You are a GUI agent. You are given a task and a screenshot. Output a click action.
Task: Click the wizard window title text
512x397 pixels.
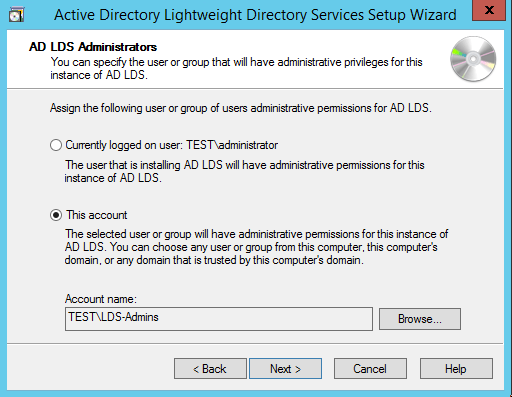coord(255,15)
